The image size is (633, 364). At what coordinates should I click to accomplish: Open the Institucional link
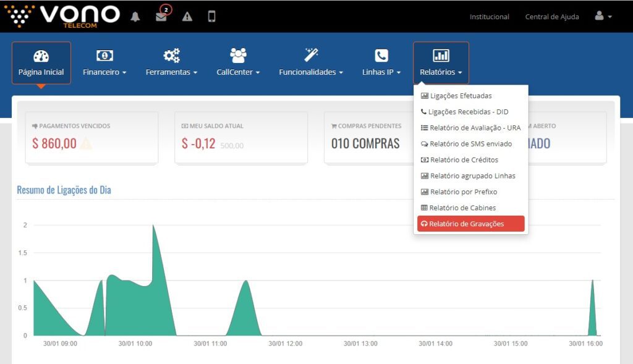[489, 17]
